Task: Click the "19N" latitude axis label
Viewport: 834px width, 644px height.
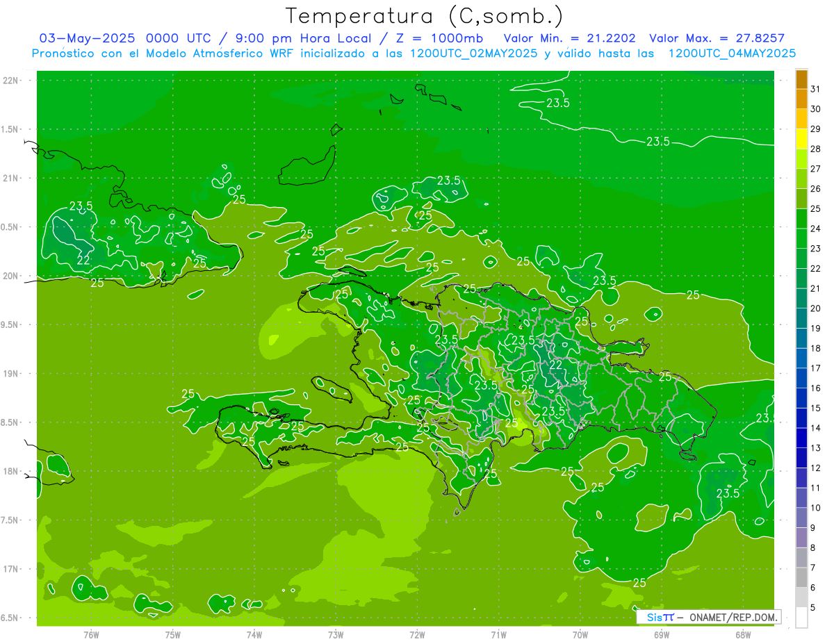Action: click(10, 373)
